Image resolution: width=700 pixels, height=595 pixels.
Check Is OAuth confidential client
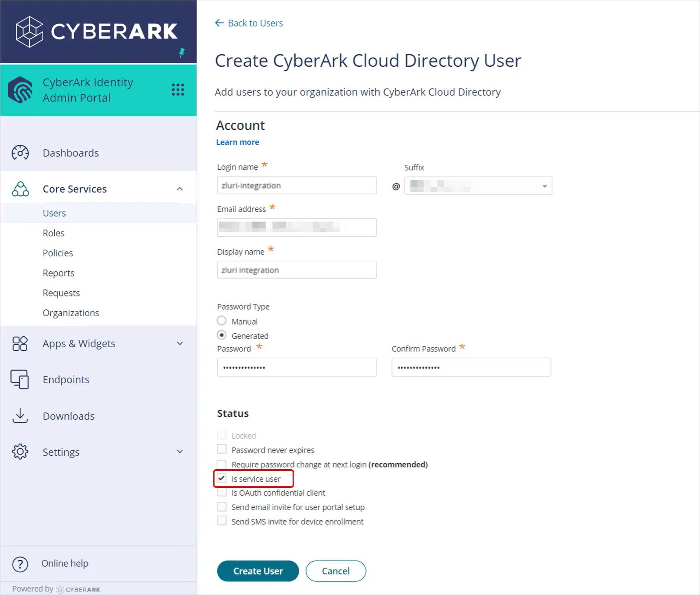click(222, 492)
